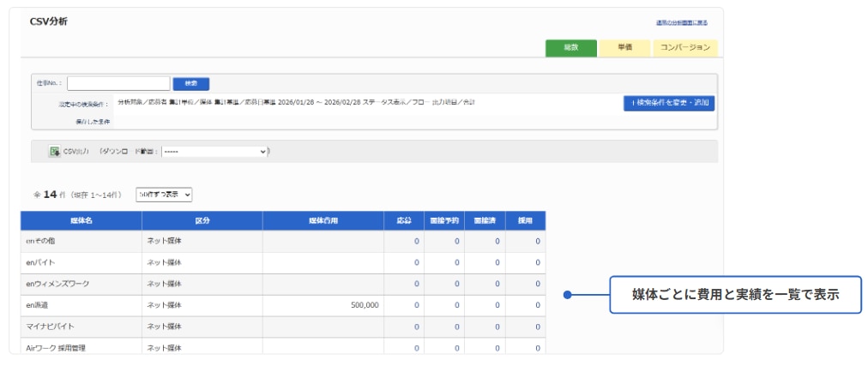Open the ダウンロード範囲 dropdown
The image size is (868, 366).
click(x=214, y=152)
